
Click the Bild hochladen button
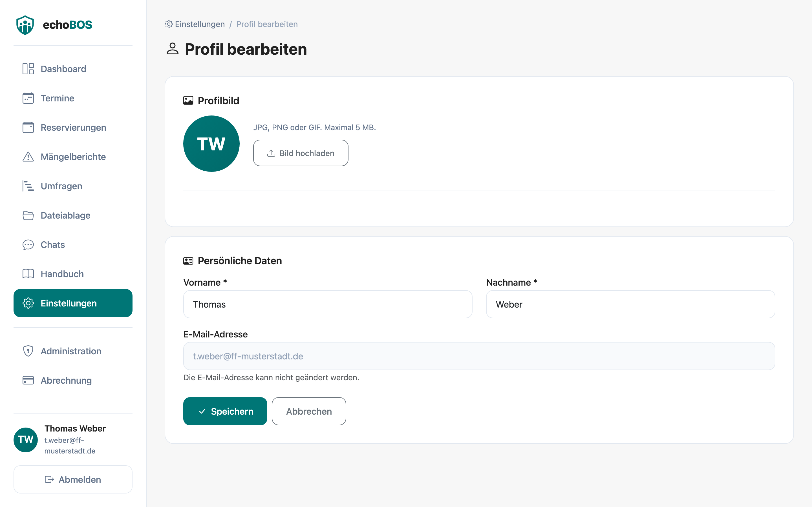(x=301, y=153)
